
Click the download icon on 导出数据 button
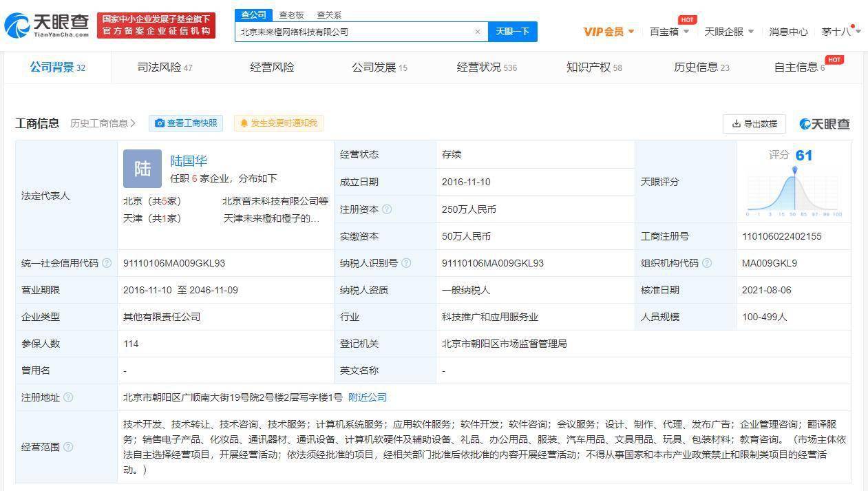736,124
